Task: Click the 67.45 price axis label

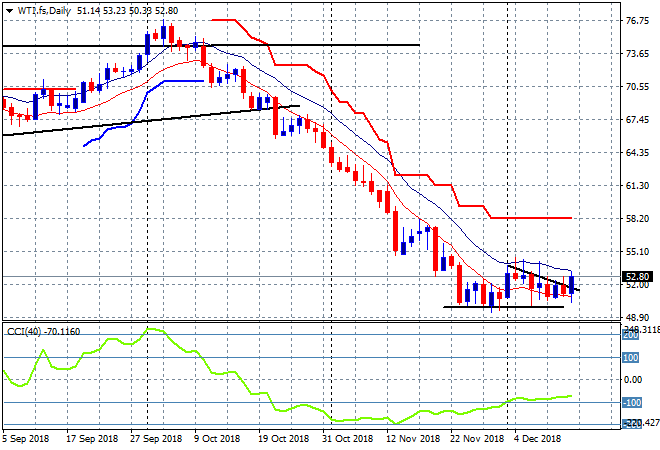Action: 637,120
